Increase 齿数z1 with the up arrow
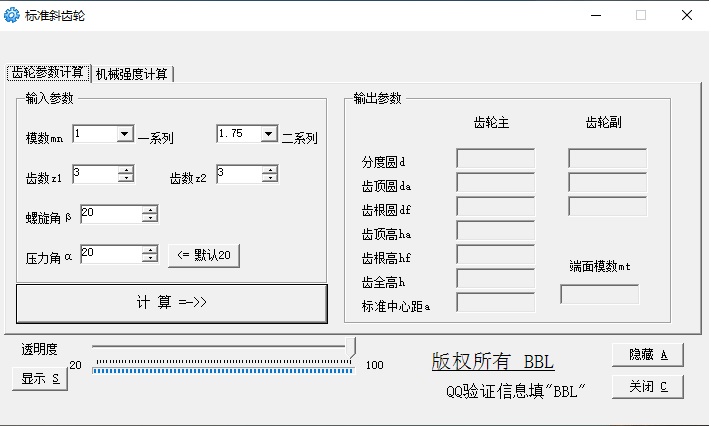The height and width of the screenshot is (426, 711). pos(126,170)
